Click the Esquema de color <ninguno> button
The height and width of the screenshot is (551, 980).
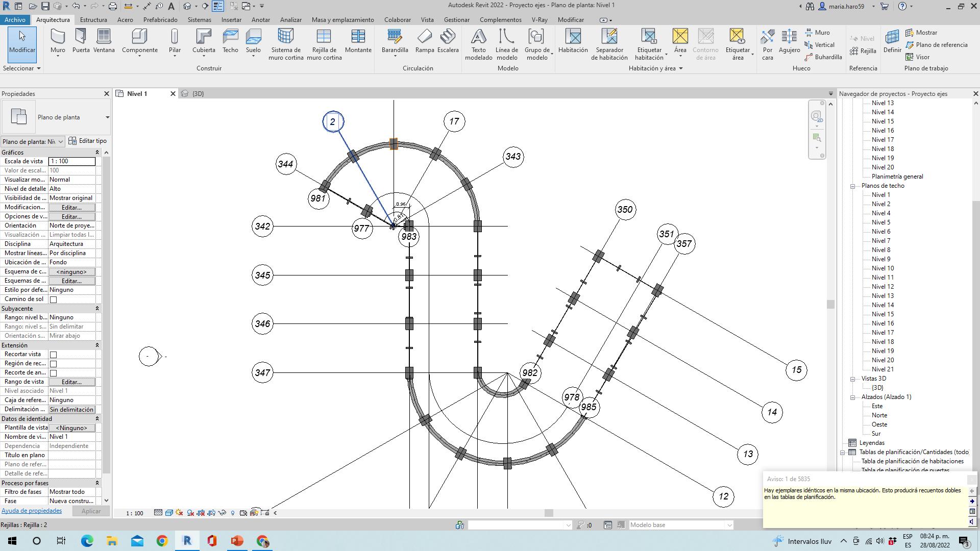(x=71, y=272)
